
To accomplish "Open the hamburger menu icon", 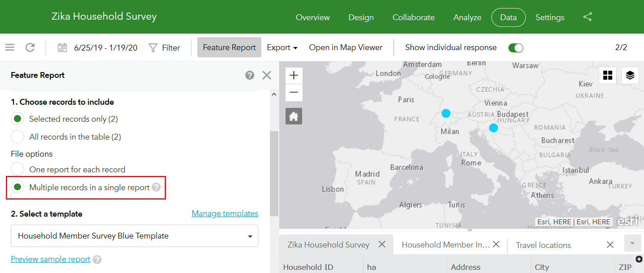I will [10, 47].
